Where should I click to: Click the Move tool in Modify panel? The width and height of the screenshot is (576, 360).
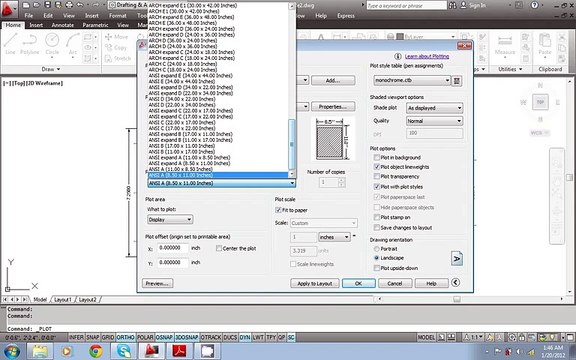point(116,37)
